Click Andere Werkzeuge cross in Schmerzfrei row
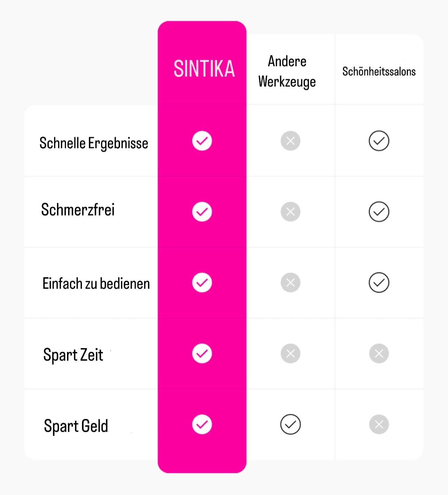 click(290, 212)
